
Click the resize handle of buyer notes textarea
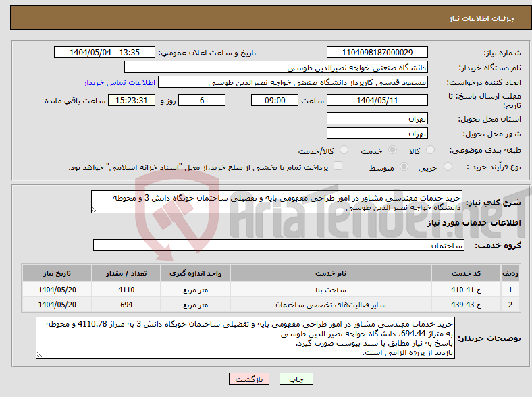(39, 355)
